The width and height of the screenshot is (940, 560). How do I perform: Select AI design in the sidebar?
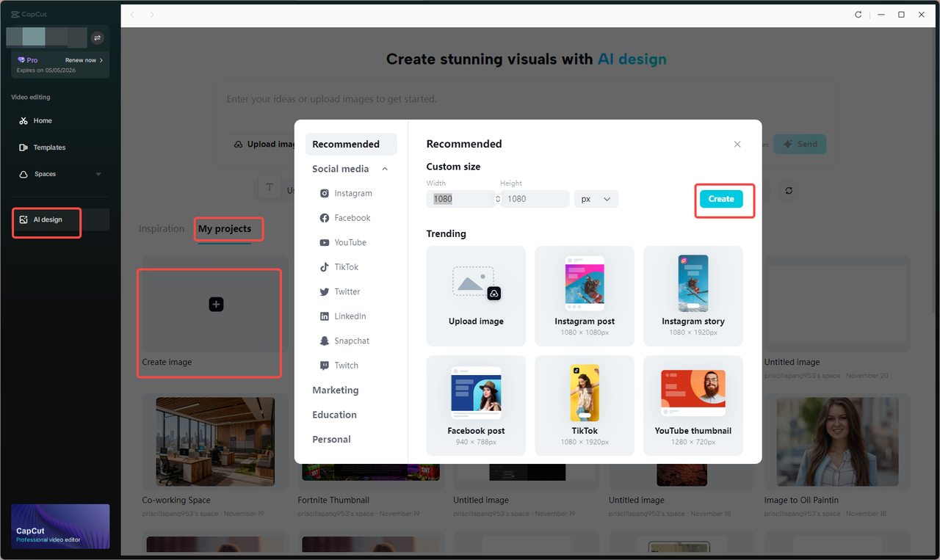click(x=46, y=219)
